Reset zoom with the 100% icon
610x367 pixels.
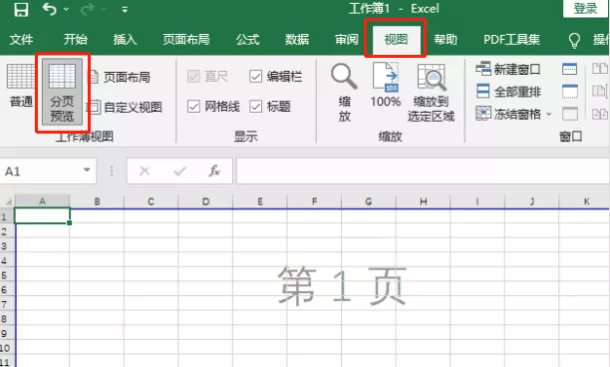386,84
